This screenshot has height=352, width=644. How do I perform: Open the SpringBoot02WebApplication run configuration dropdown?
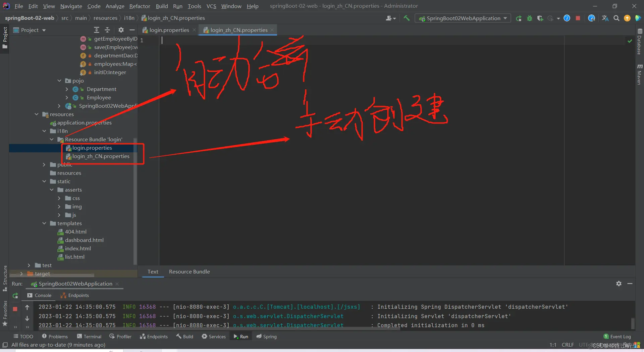point(463,18)
